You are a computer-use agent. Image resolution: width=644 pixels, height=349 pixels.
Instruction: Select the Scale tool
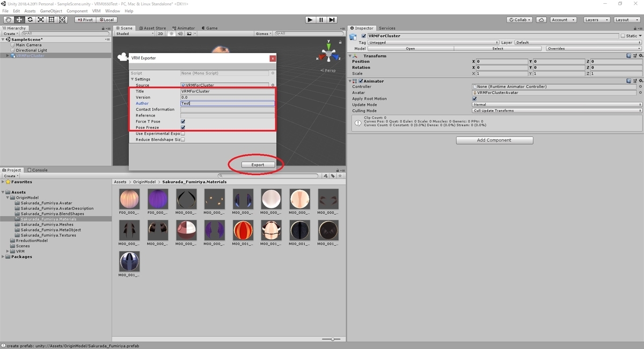pyautogui.click(x=41, y=20)
